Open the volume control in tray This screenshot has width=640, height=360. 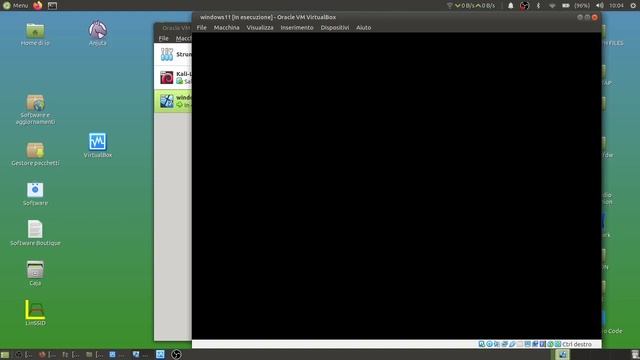tap(600, 6)
